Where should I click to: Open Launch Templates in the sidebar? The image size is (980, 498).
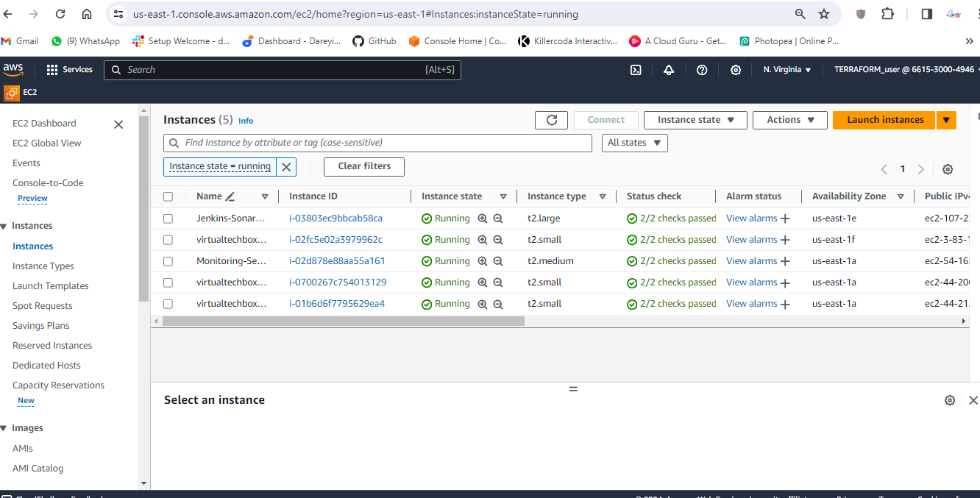pyautogui.click(x=50, y=286)
